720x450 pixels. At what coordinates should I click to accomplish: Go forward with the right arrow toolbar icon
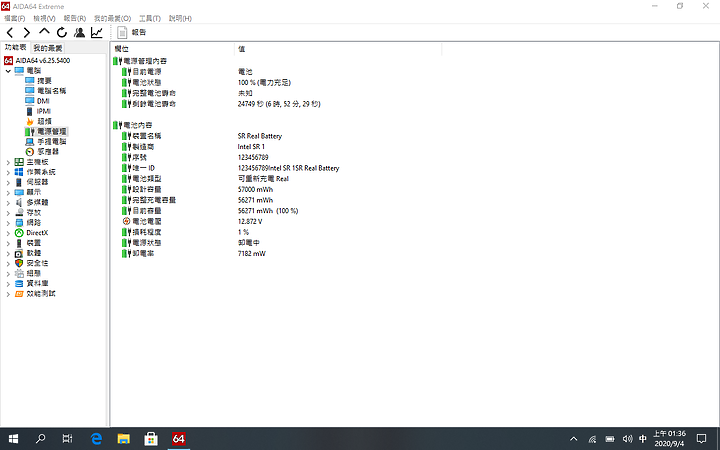(x=27, y=33)
